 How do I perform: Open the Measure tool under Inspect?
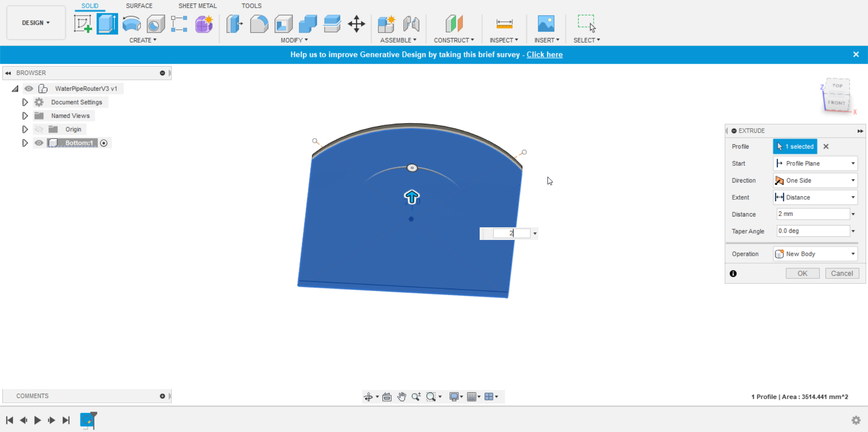tap(504, 24)
